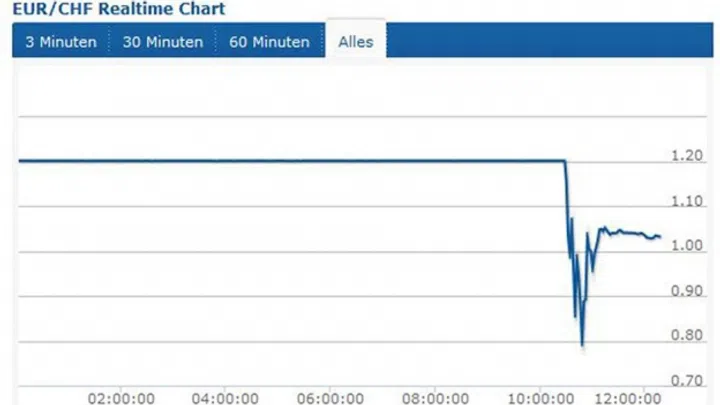The width and height of the screenshot is (720, 405).
Task: Open the Alles tab
Action: tap(356, 41)
